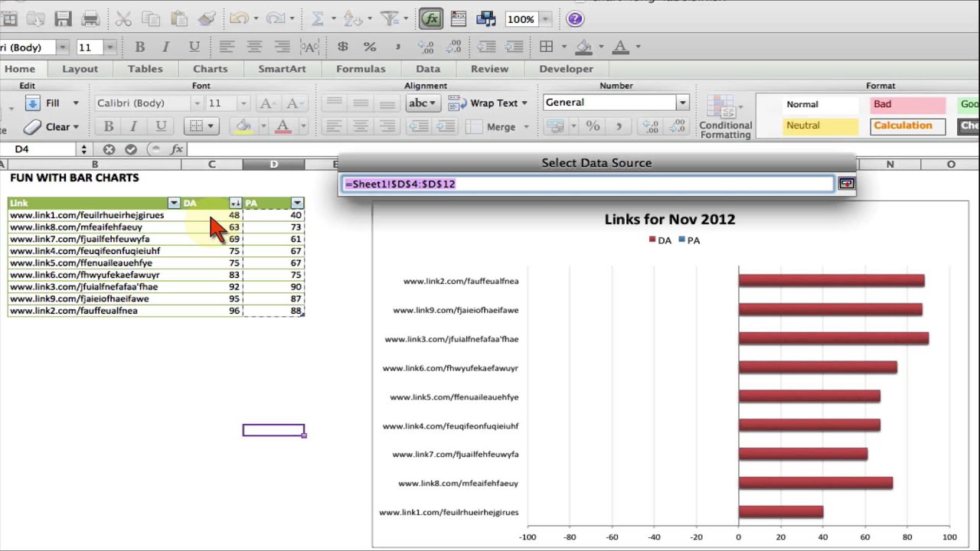Toggle Bold in the formatting toolbar
Screen dimensions: 980x551
pyautogui.click(x=139, y=47)
